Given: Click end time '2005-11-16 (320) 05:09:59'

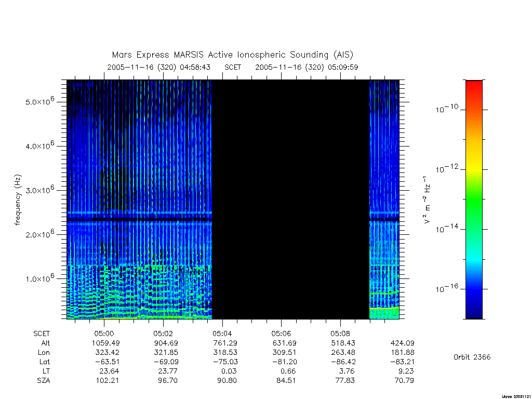Looking at the screenshot, I should pos(307,67).
